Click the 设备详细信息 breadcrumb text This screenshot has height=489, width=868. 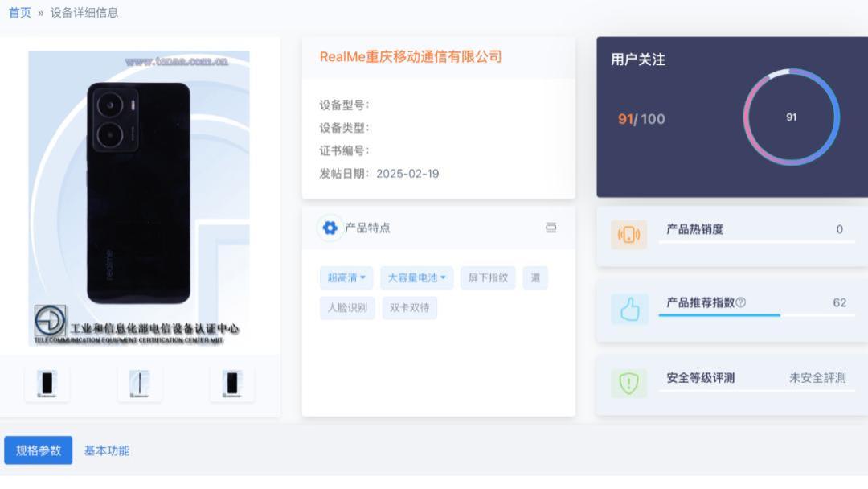(84, 13)
